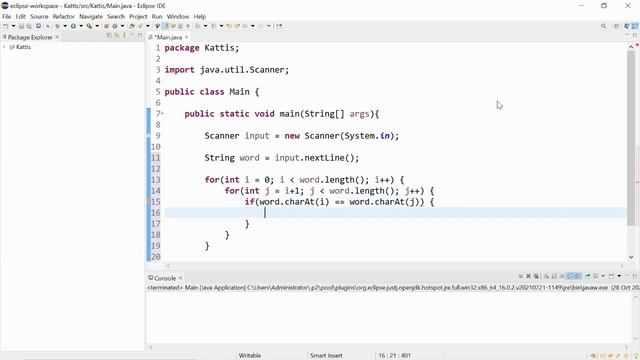The image size is (640, 360).
Task: Expand the Kattis project tree node
Action: [4, 47]
